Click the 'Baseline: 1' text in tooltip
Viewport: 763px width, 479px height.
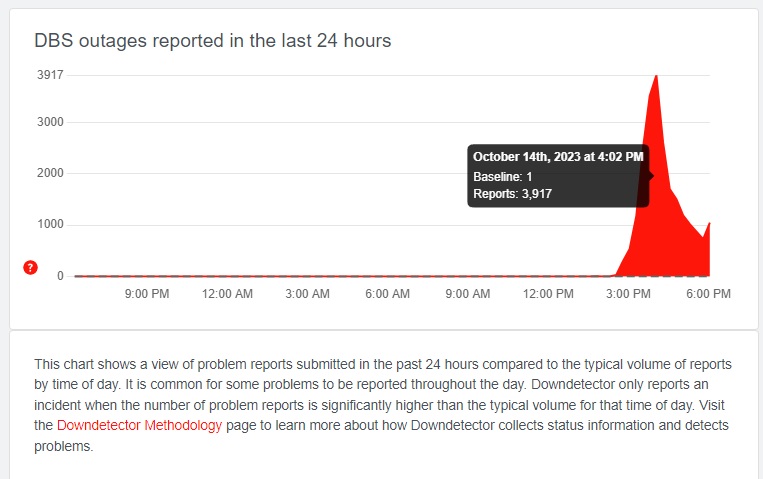click(x=502, y=176)
